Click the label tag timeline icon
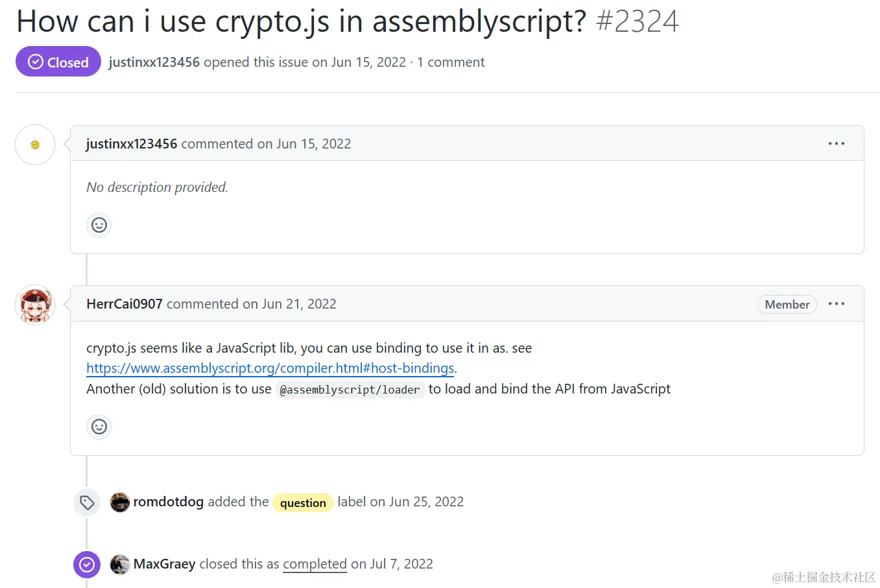This screenshot has width=880, height=588. (87, 502)
